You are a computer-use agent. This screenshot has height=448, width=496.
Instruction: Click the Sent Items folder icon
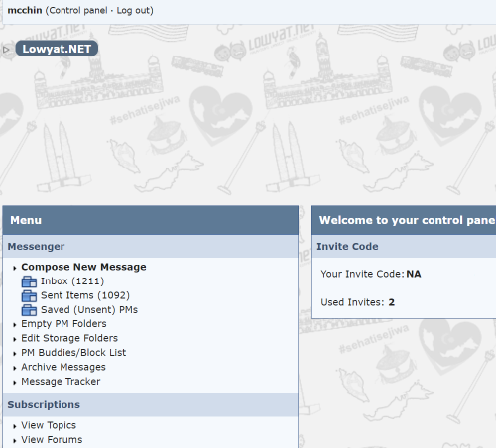tap(29, 296)
